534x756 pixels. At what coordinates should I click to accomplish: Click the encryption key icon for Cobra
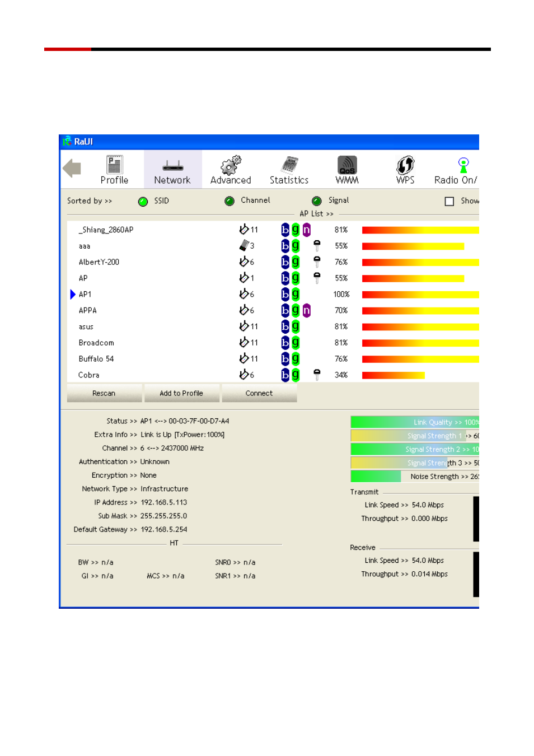[317, 375]
